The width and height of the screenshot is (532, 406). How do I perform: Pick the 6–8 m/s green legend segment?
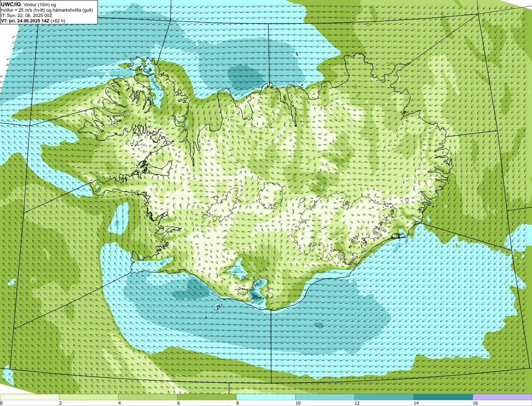(x=207, y=397)
